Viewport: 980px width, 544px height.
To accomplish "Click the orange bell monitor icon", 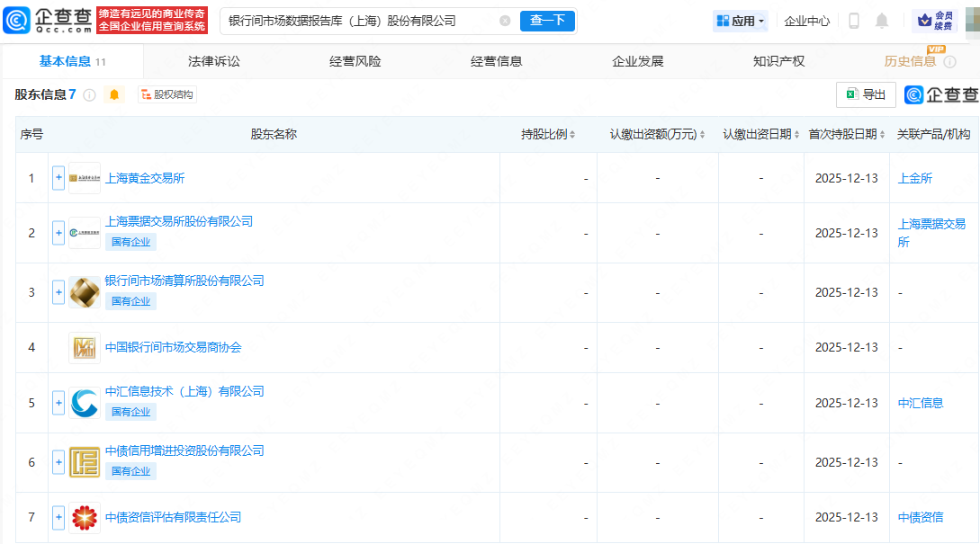I will click(114, 95).
